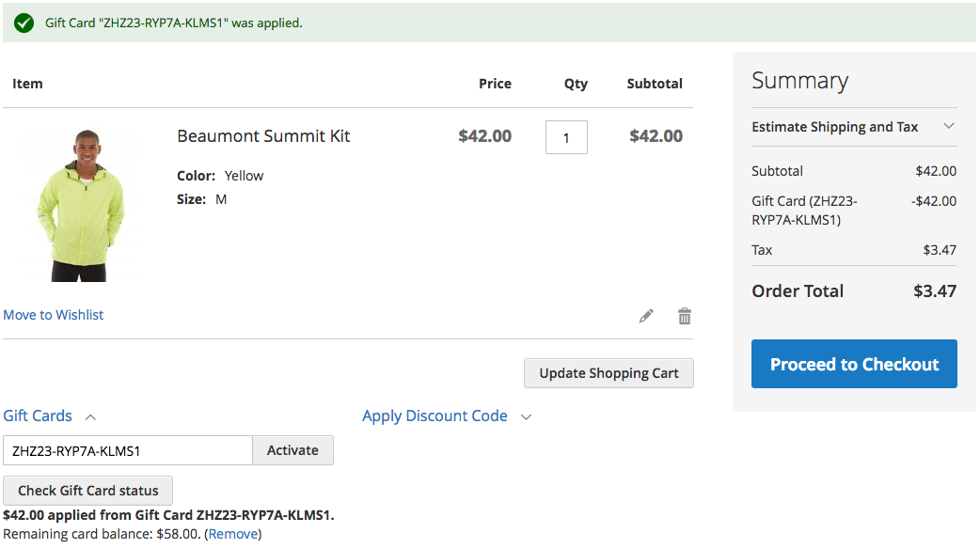Click the Remove gift card link
The width and height of the screenshot is (980, 549).
pyautogui.click(x=233, y=534)
